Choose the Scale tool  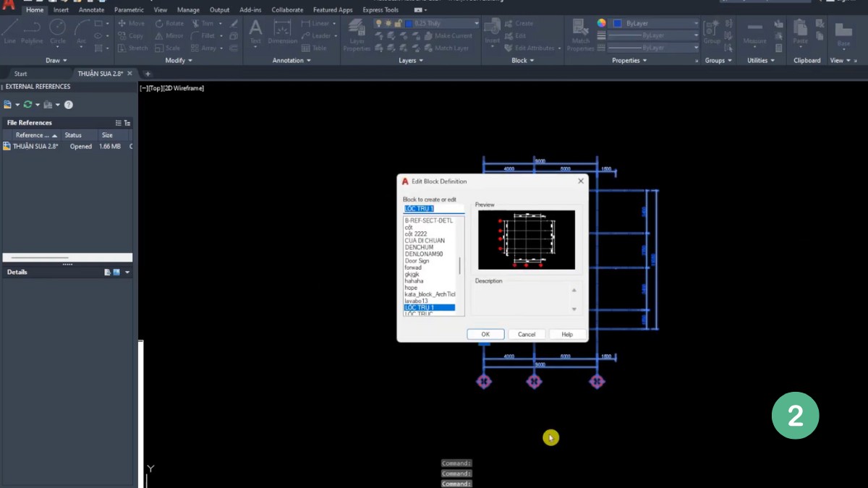(168, 48)
